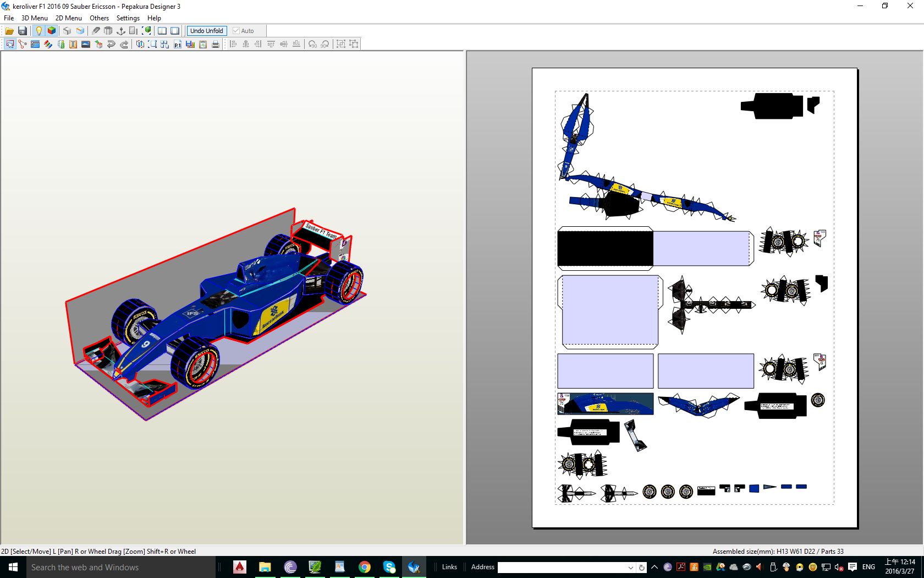
Task: Open Google Chrome from the taskbar
Action: [364, 567]
